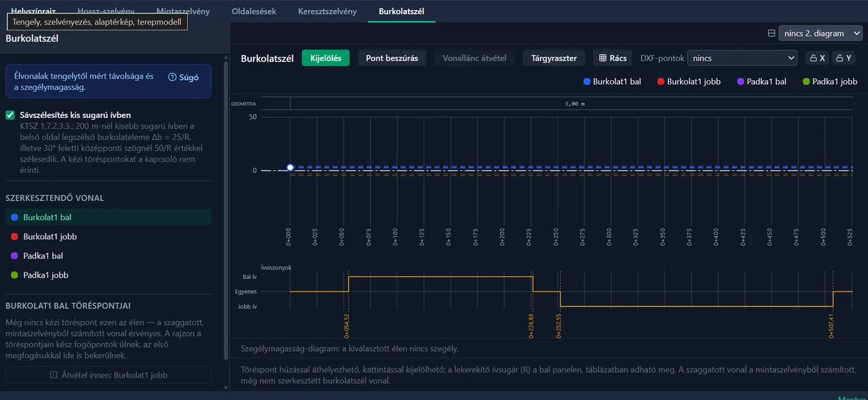Click the Súgó help icon
This screenshot has height=400, width=868.
click(x=173, y=78)
